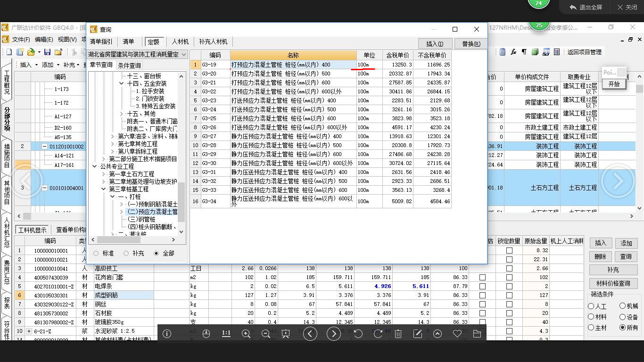
Task: Expand 第六章油漆、涂料 tree node
Action: pos(113,136)
